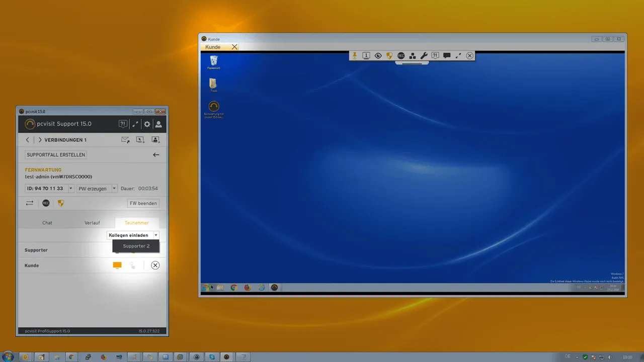Select monitor 1 icon on the remote toolbar

pyautogui.click(x=366, y=56)
